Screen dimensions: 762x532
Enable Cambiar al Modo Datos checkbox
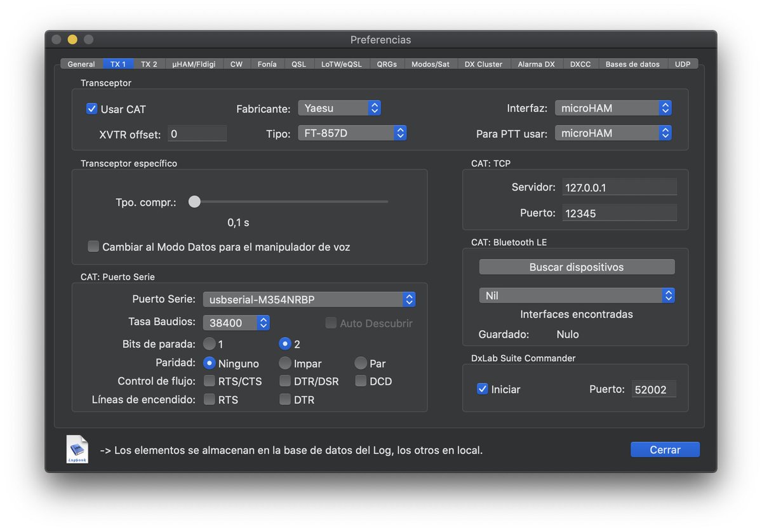[93, 246]
